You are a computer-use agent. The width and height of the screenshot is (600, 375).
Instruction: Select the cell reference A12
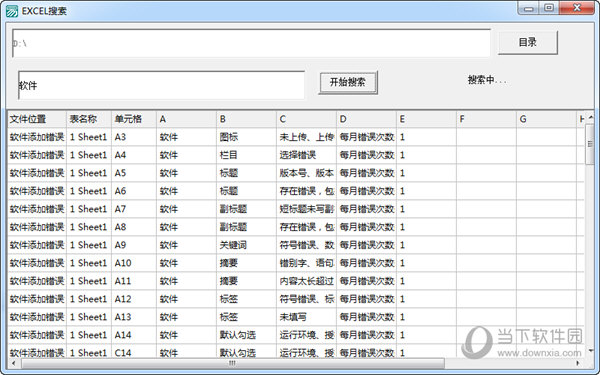click(134, 299)
